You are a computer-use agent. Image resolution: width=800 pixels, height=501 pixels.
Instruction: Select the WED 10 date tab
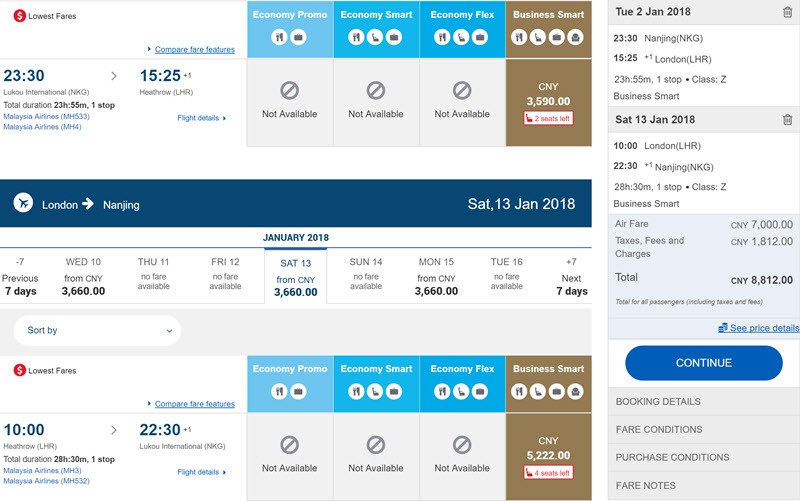(83, 276)
